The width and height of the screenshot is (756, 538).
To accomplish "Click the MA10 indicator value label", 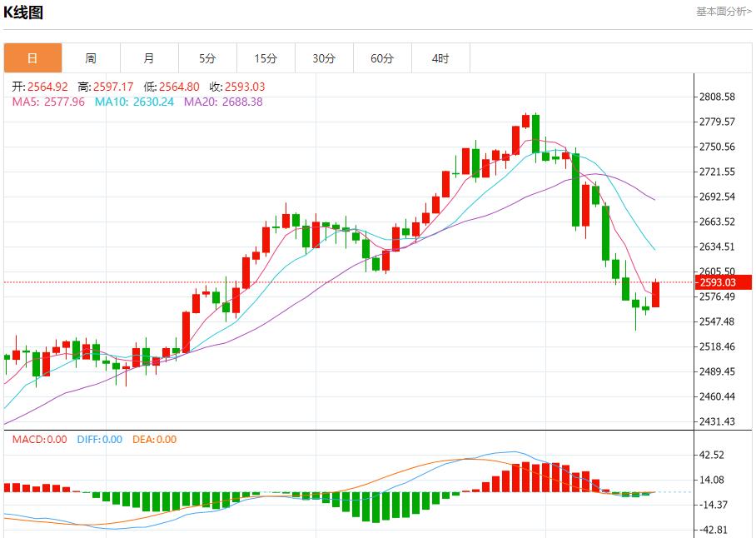I will 134,102.
